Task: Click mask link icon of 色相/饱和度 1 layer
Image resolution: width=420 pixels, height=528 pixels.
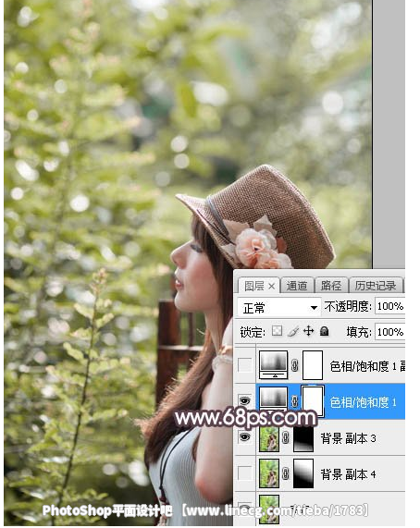Action: pos(295,401)
